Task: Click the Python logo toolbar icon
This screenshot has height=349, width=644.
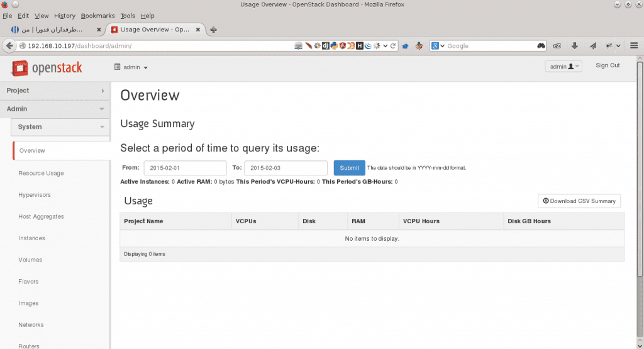Action: click(334, 46)
